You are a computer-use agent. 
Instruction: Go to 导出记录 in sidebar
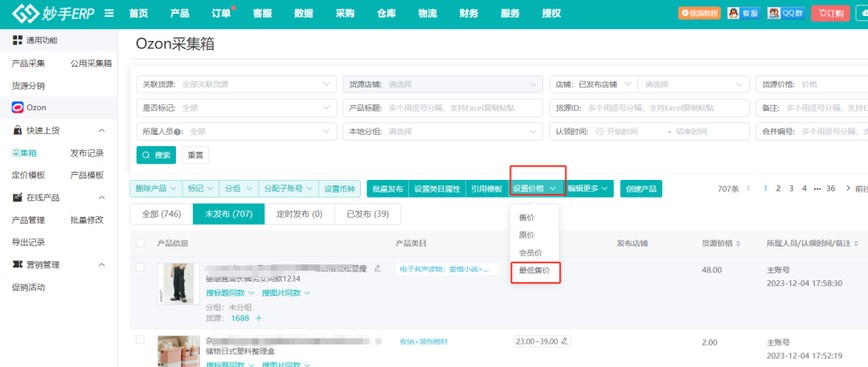click(28, 243)
